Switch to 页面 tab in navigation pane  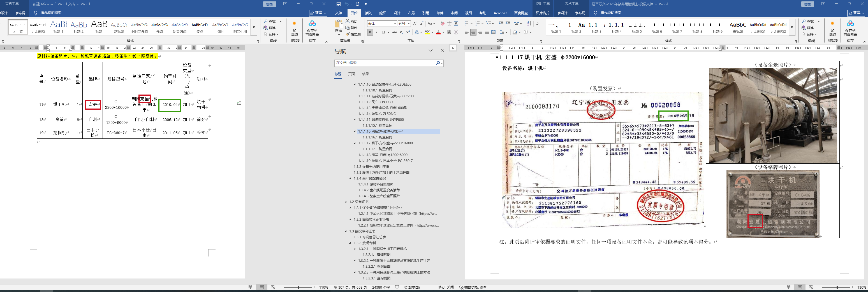click(351, 74)
